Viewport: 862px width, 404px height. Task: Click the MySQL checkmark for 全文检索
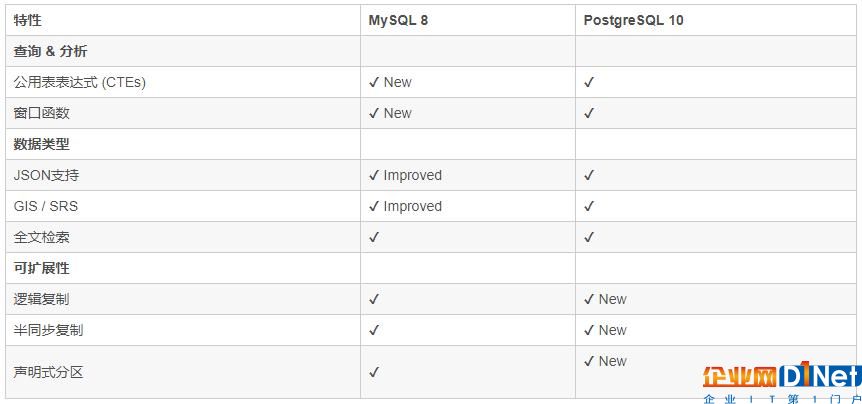[374, 237]
